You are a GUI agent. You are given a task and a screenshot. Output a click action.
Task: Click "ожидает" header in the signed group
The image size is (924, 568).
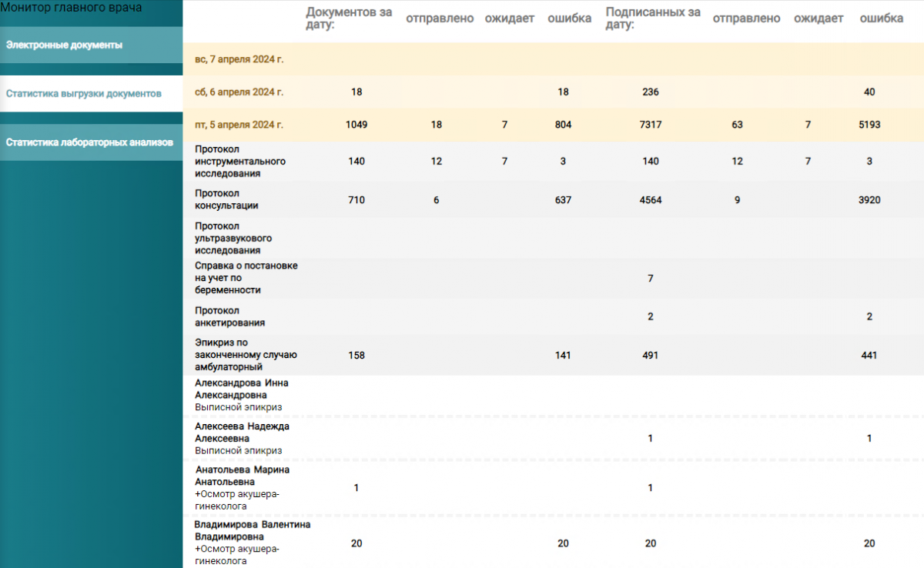point(819,18)
